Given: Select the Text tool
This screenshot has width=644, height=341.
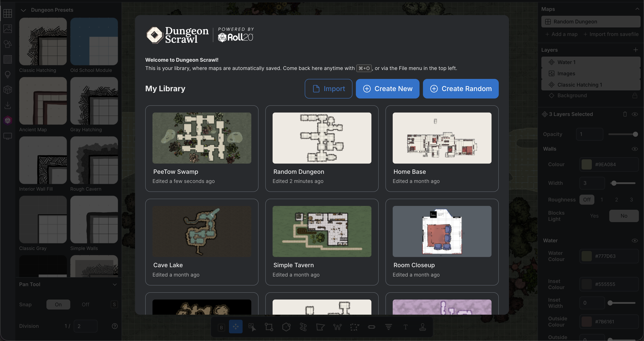Looking at the screenshot, I should [405, 327].
